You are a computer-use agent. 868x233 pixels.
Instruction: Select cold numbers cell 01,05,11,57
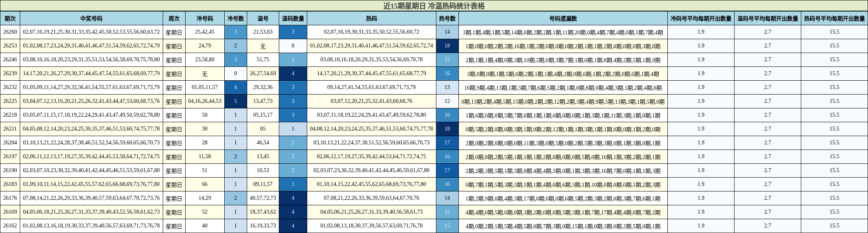(205, 87)
